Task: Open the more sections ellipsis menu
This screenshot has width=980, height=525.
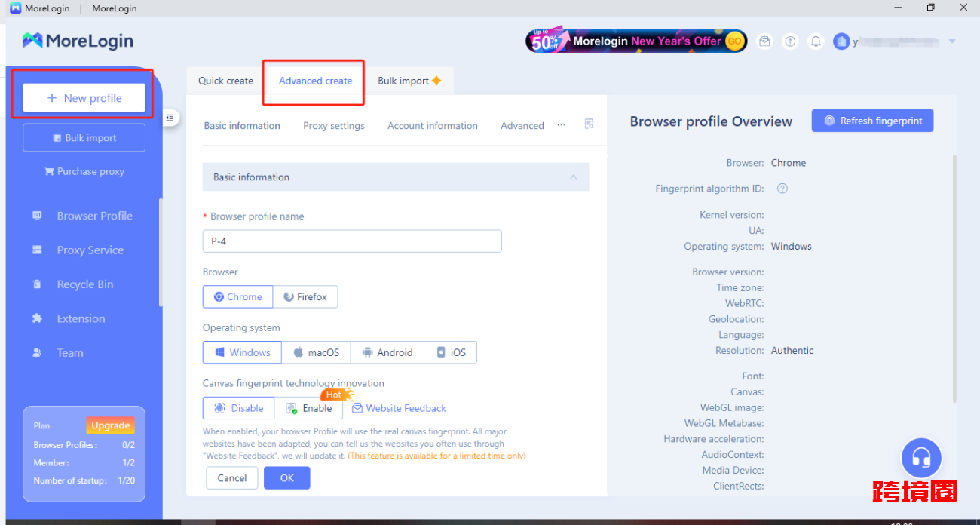Action: [562, 125]
